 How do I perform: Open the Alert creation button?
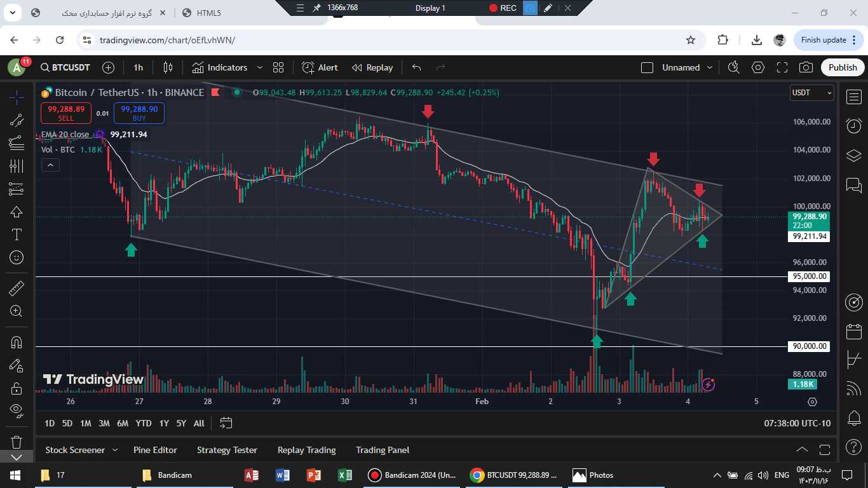pyautogui.click(x=320, y=67)
